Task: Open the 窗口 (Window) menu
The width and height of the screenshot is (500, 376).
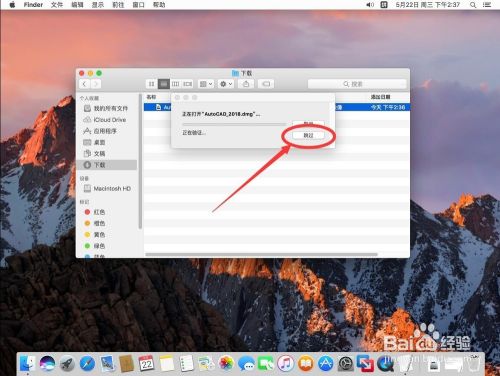Action: coord(138,5)
